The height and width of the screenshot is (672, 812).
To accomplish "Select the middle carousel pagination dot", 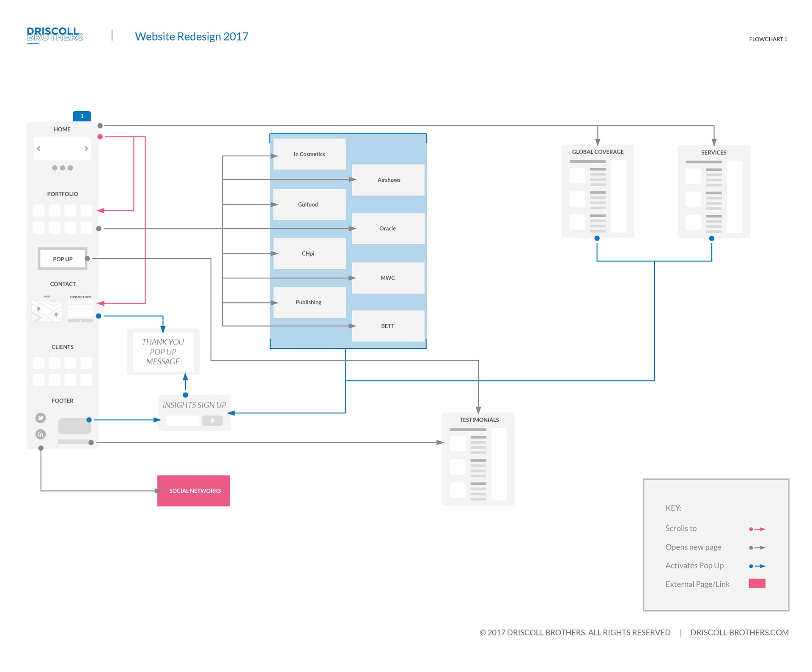I will [63, 168].
